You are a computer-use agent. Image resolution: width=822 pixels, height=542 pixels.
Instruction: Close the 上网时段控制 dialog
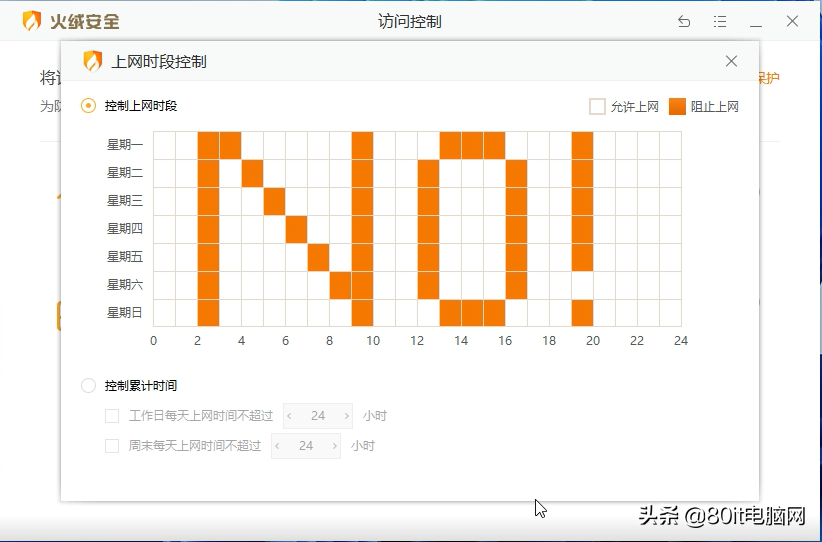click(x=731, y=61)
